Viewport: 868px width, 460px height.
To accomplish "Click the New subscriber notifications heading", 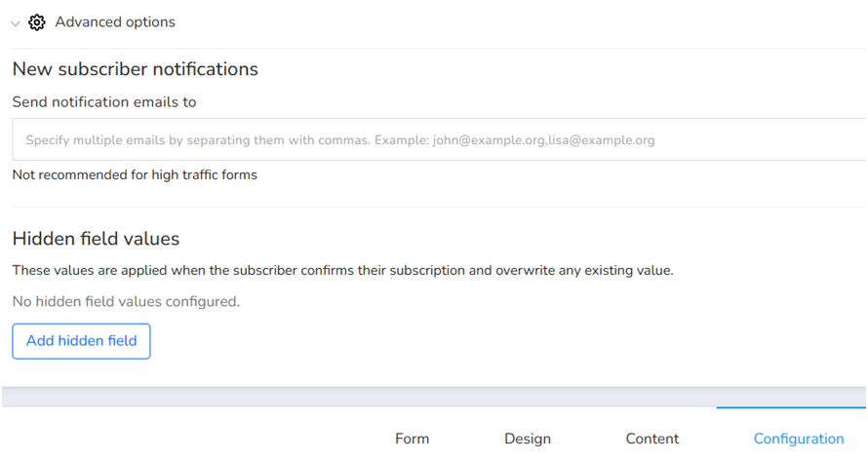I will (135, 69).
